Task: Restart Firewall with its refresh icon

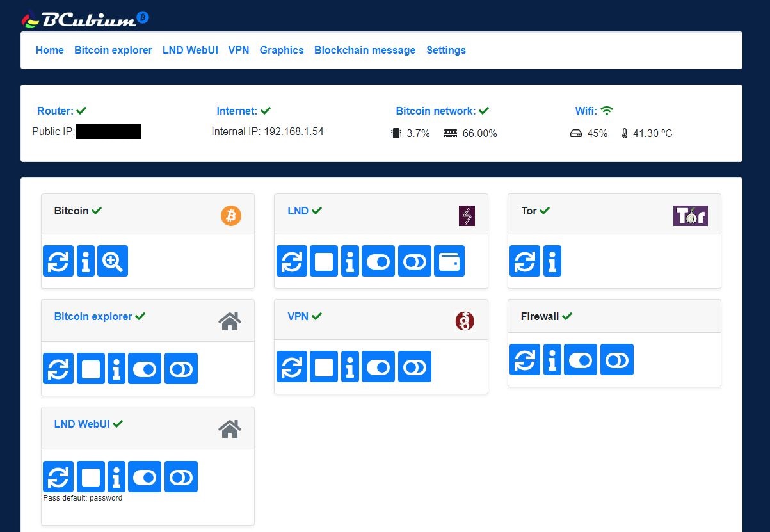Action: point(525,359)
